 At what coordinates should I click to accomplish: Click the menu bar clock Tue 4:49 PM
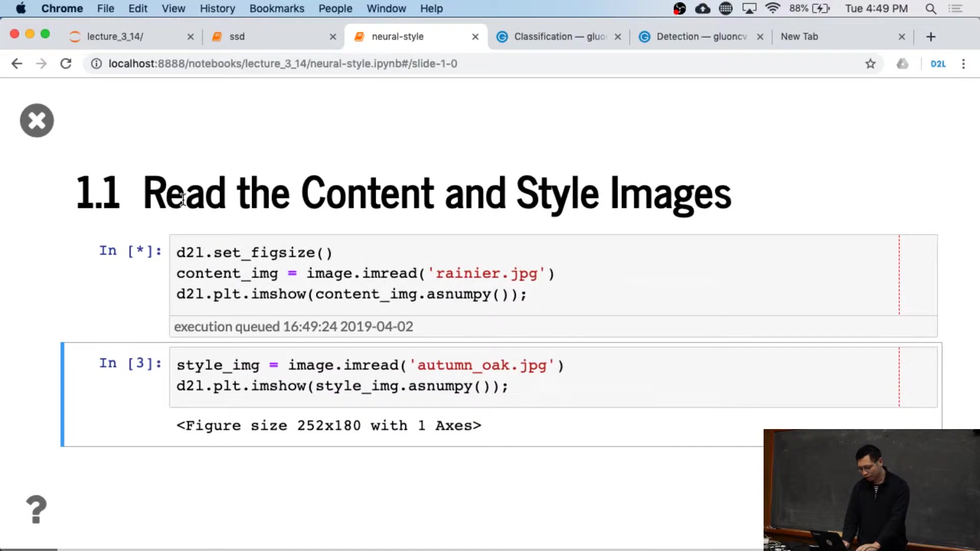pos(876,9)
